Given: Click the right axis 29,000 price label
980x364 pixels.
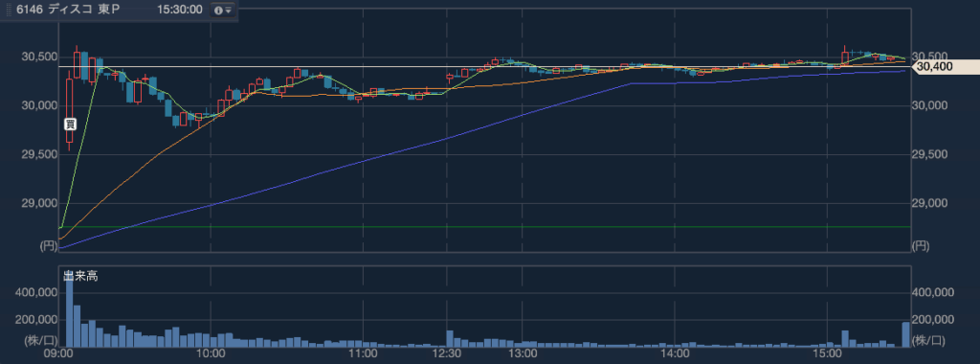Looking at the screenshot, I should pos(931,203).
